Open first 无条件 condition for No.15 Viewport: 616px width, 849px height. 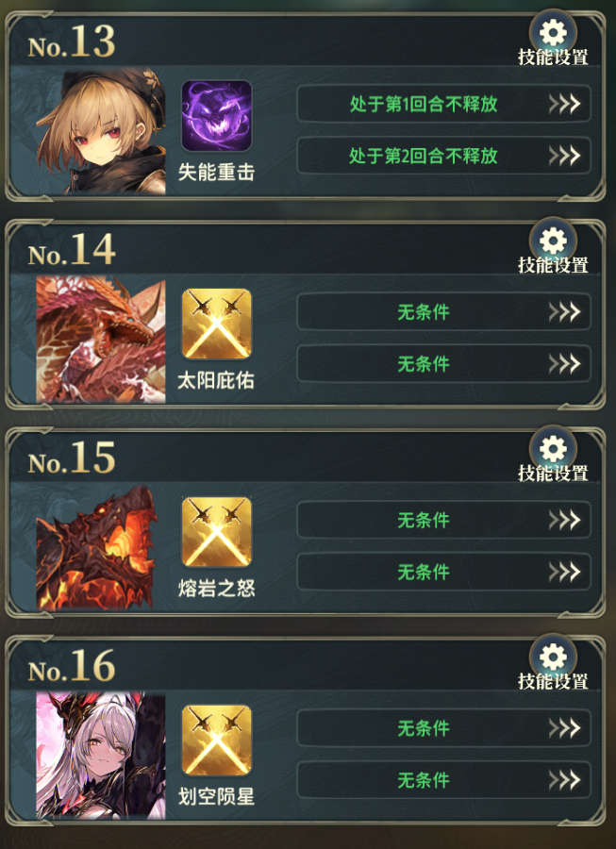pyautogui.click(x=444, y=519)
